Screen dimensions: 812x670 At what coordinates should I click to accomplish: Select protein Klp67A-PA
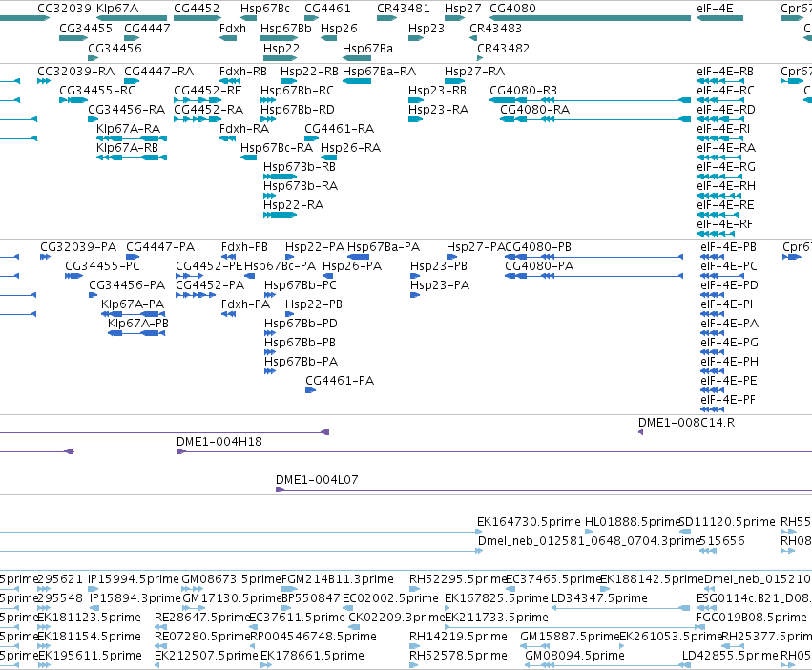point(132,304)
